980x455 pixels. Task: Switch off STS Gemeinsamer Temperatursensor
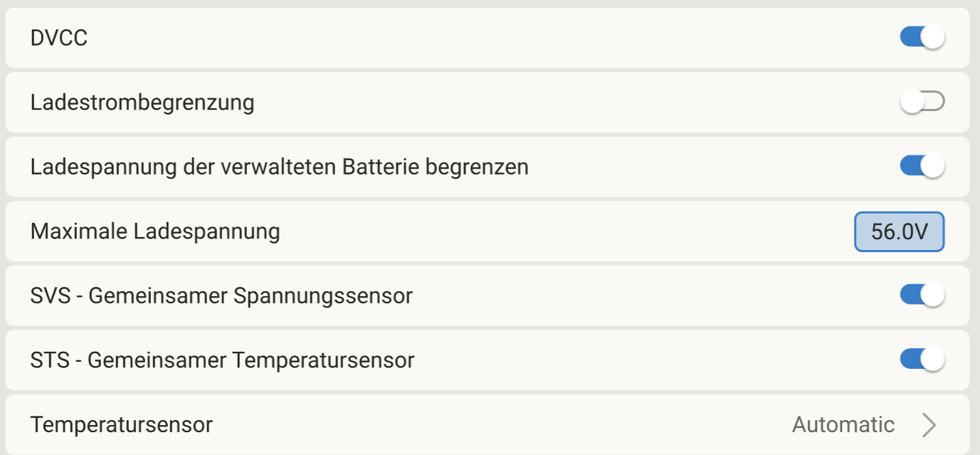[x=922, y=360]
